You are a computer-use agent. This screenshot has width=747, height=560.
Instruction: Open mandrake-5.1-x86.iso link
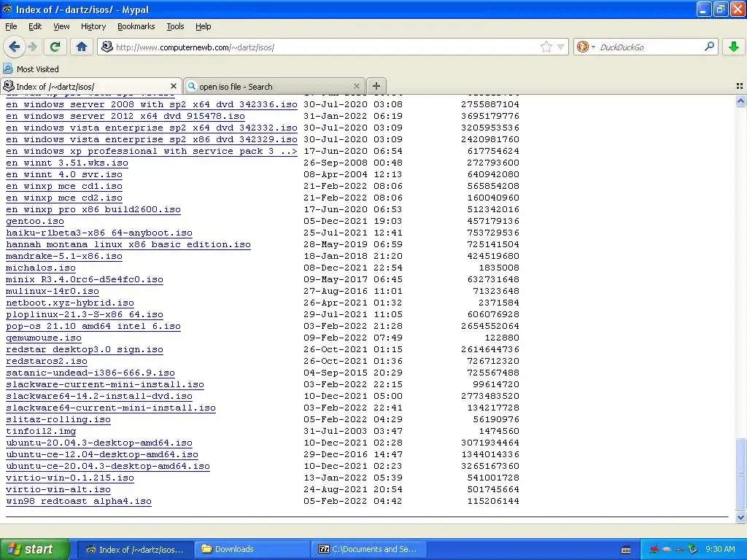click(x=64, y=256)
